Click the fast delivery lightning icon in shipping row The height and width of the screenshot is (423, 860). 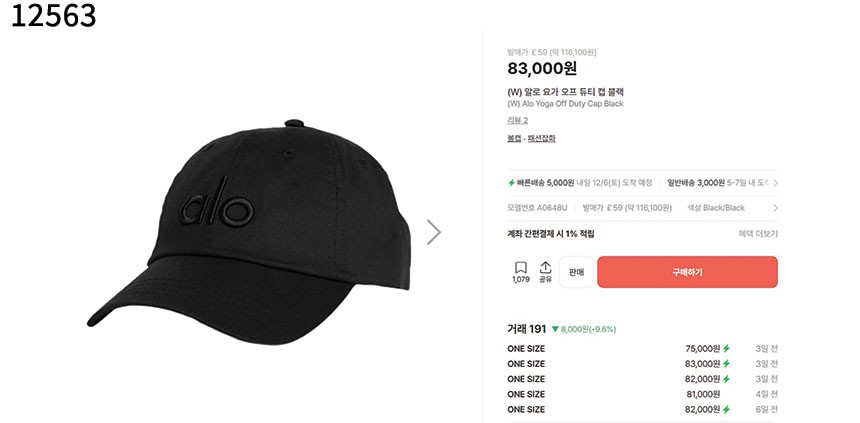coord(511,183)
